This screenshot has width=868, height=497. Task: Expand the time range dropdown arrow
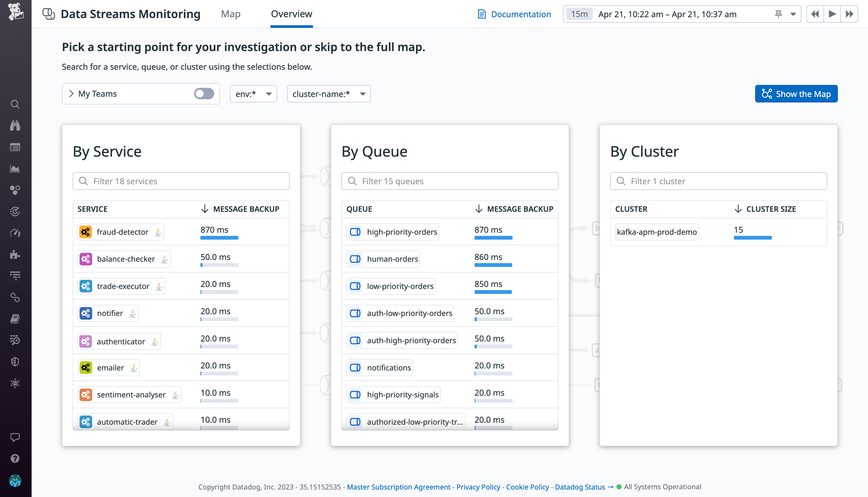click(793, 14)
